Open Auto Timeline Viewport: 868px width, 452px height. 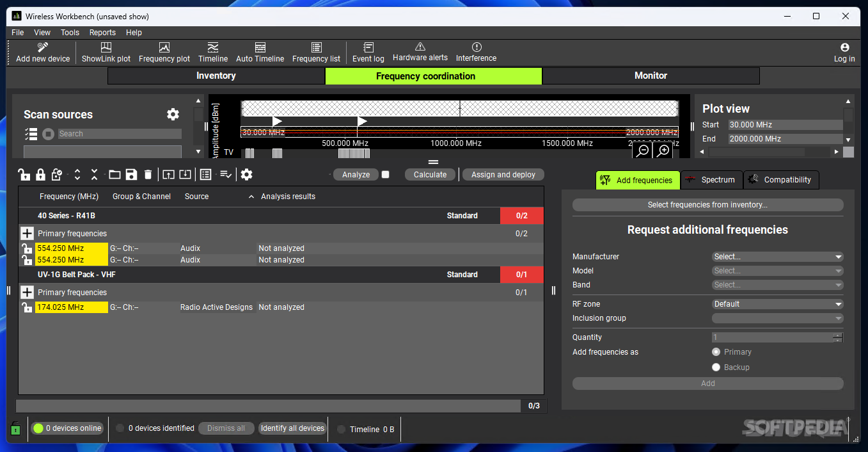click(260, 52)
